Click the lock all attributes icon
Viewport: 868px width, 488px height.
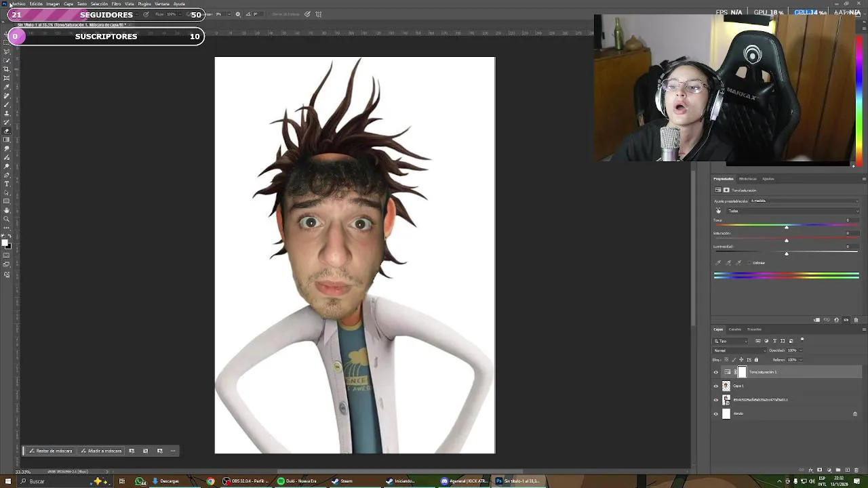[x=757, y=360]
